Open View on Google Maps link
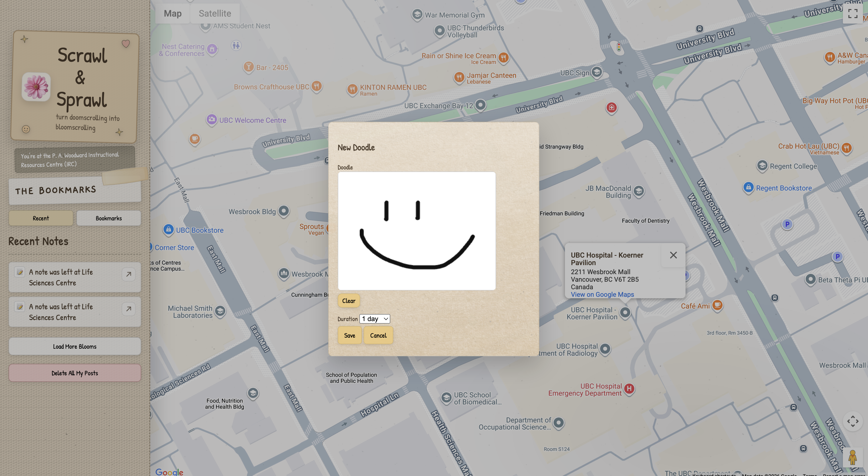 point(602,294)
